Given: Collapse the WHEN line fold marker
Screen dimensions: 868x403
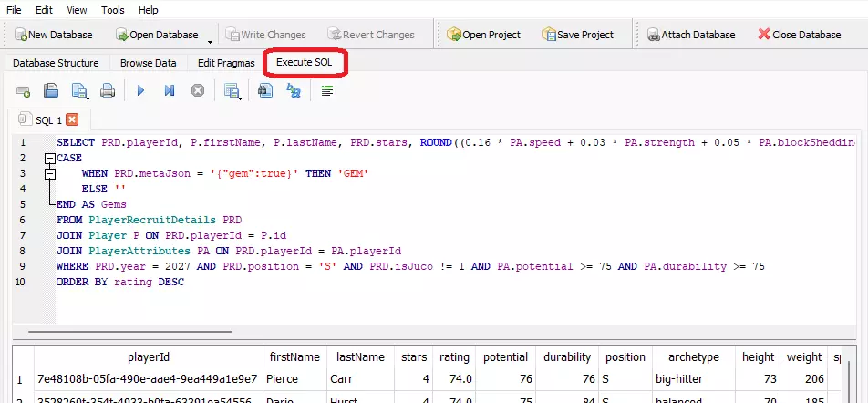Looking at the screenshot, I should (50, 174).
